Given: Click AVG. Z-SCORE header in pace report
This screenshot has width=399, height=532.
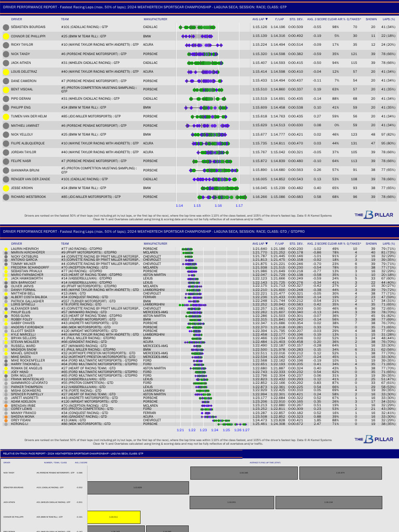Looking at the screenshot, I should click(81, 462).
